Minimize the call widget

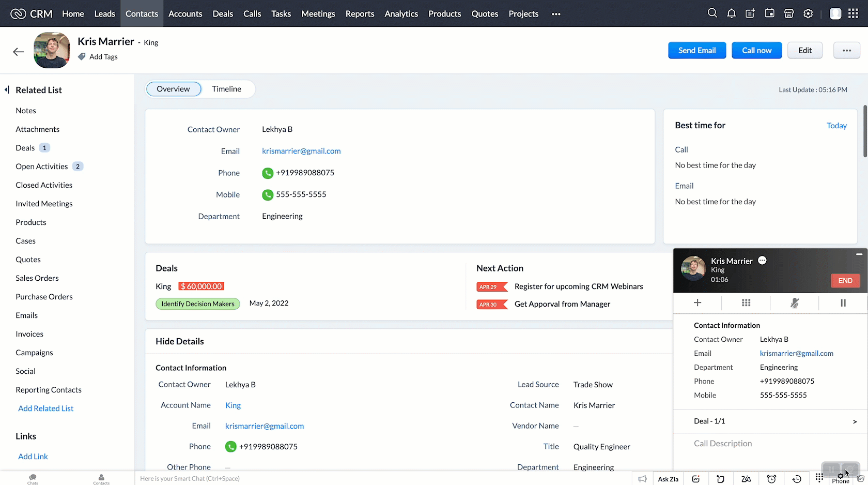859,254
